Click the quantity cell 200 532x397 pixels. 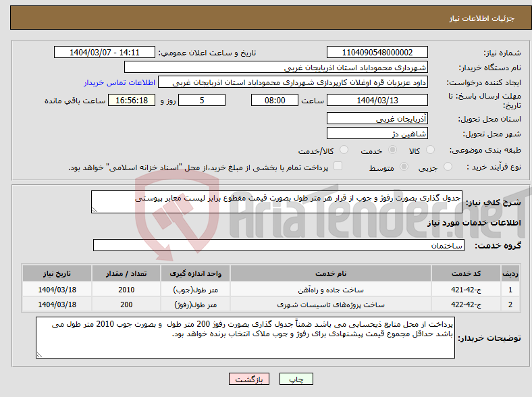126,305
